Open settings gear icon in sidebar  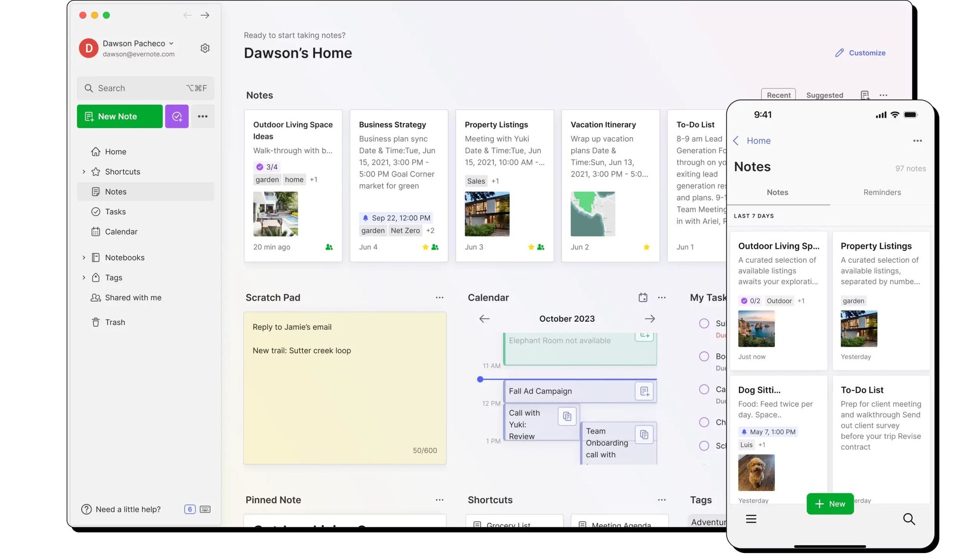coord(205,48)
